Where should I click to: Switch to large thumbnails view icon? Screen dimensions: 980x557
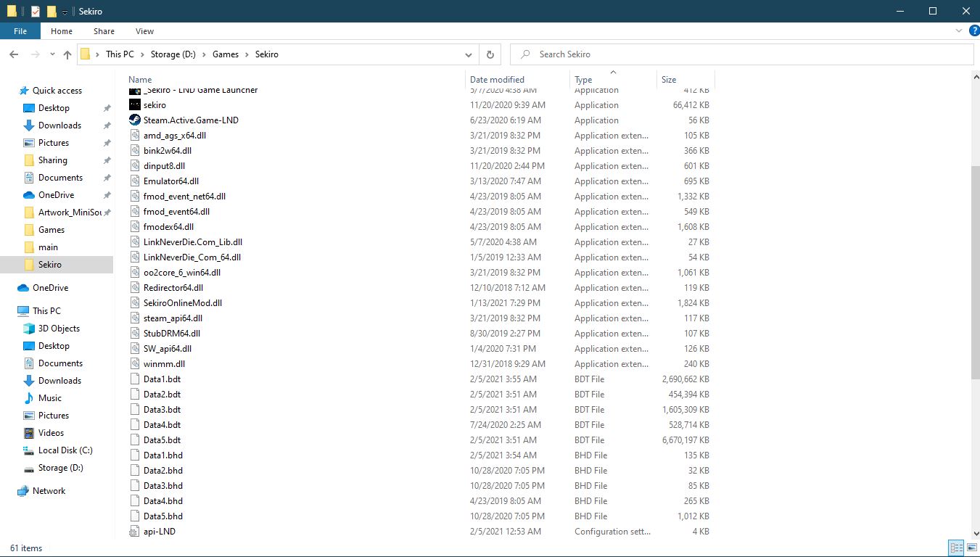pyautogui.click(x=971, y=548)
